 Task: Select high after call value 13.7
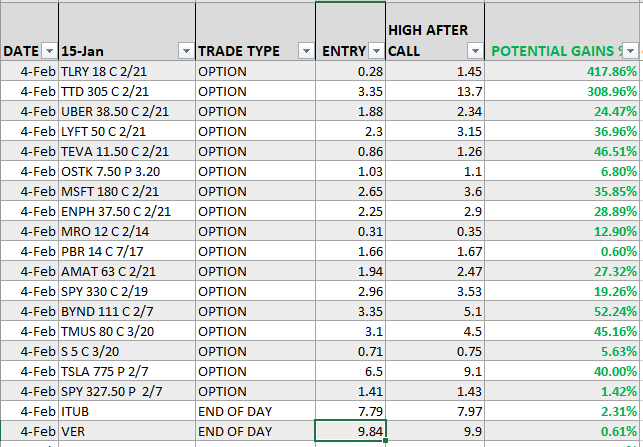pos(435,91)
